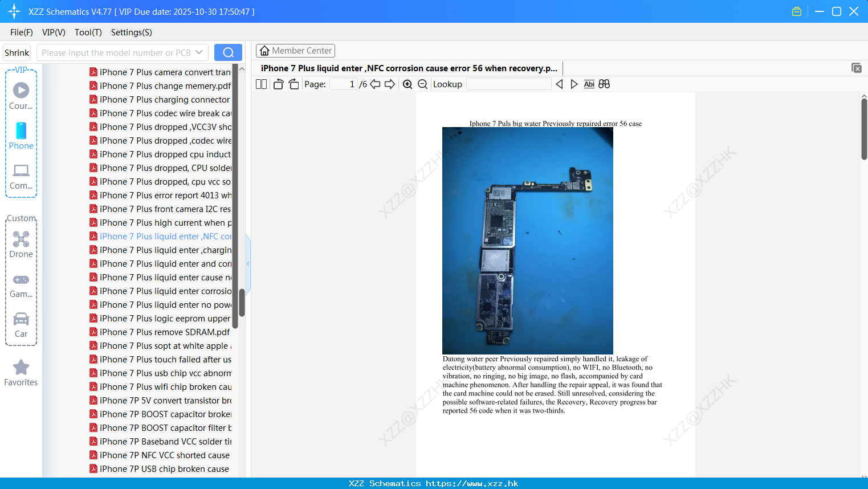
Task: Open the VIP(V) menu
Action: [54, 32]
